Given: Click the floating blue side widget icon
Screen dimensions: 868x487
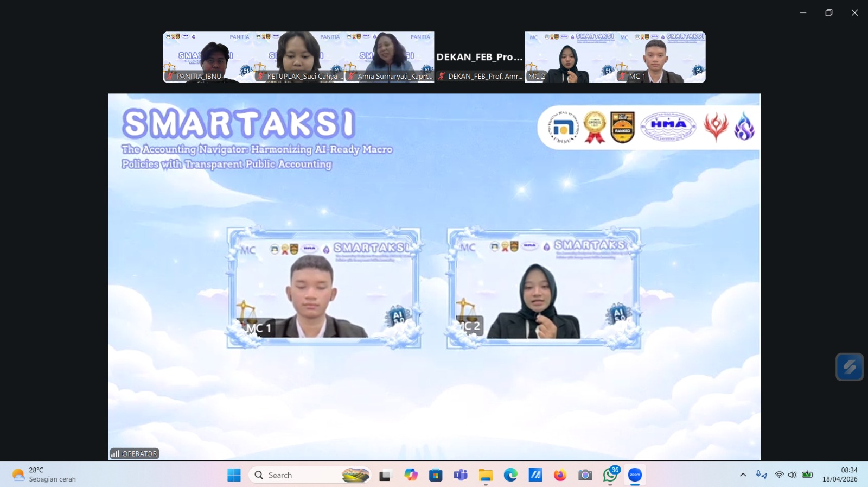Looking at the screenshot, I should 849,367.
